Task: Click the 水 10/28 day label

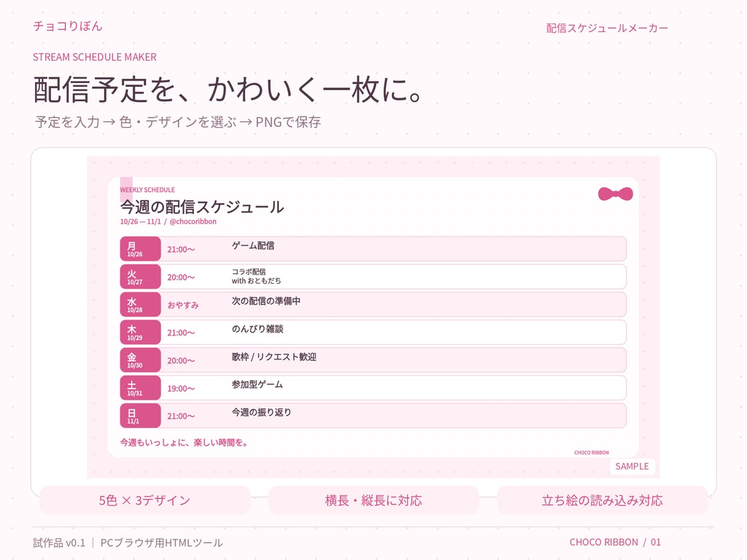Action: pyautogui.click(x=140, y=305)
